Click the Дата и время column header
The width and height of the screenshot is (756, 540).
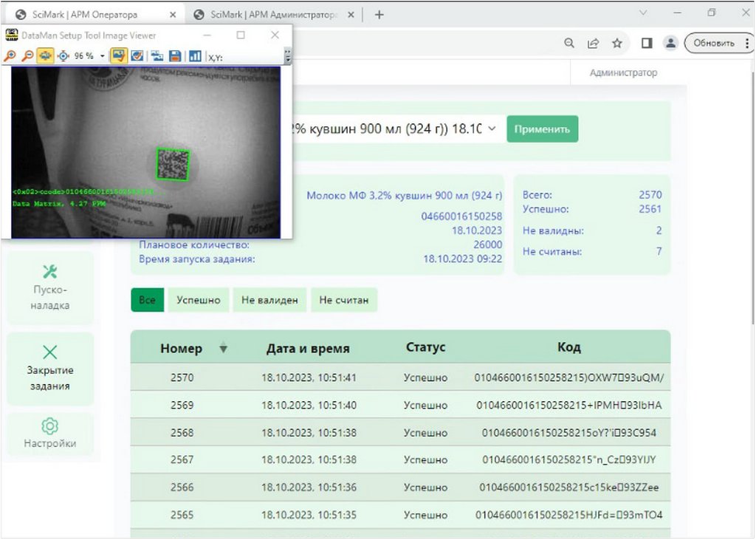308,348
